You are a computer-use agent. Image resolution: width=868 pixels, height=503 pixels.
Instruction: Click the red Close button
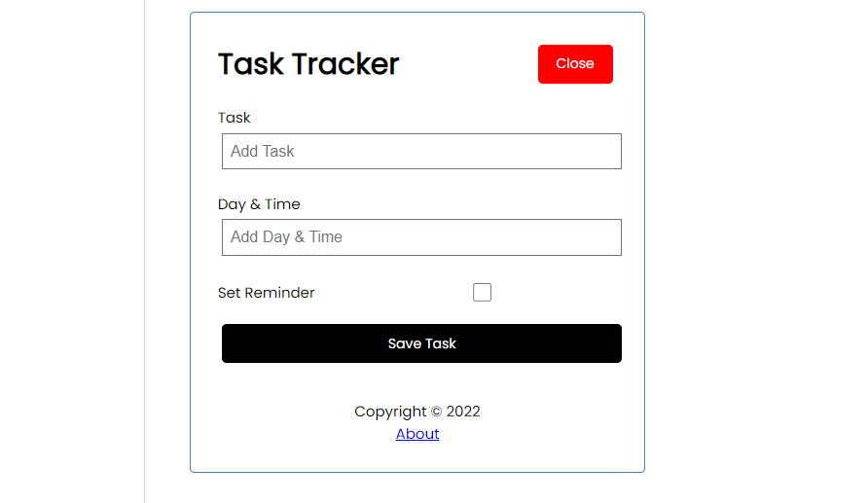(575, 64)
